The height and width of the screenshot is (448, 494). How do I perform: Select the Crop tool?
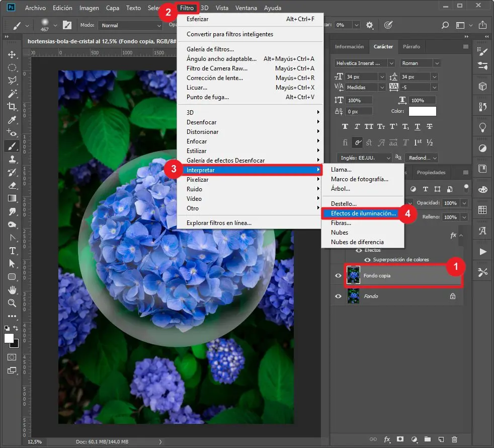pos(12,106)
